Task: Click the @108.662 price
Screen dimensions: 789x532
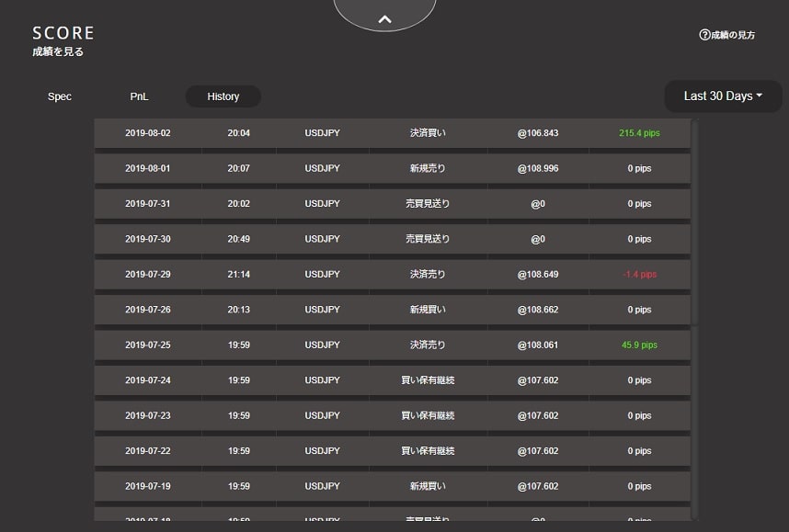Action: 538,310
